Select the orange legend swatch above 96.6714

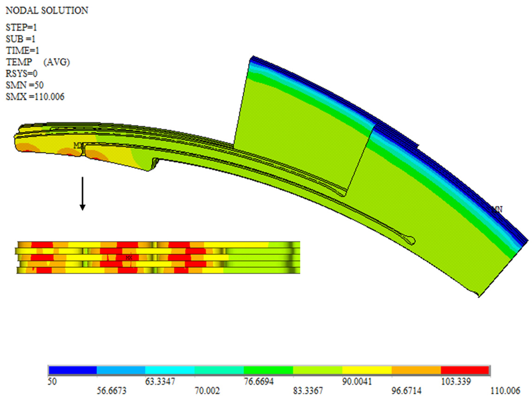coord(416,370)
